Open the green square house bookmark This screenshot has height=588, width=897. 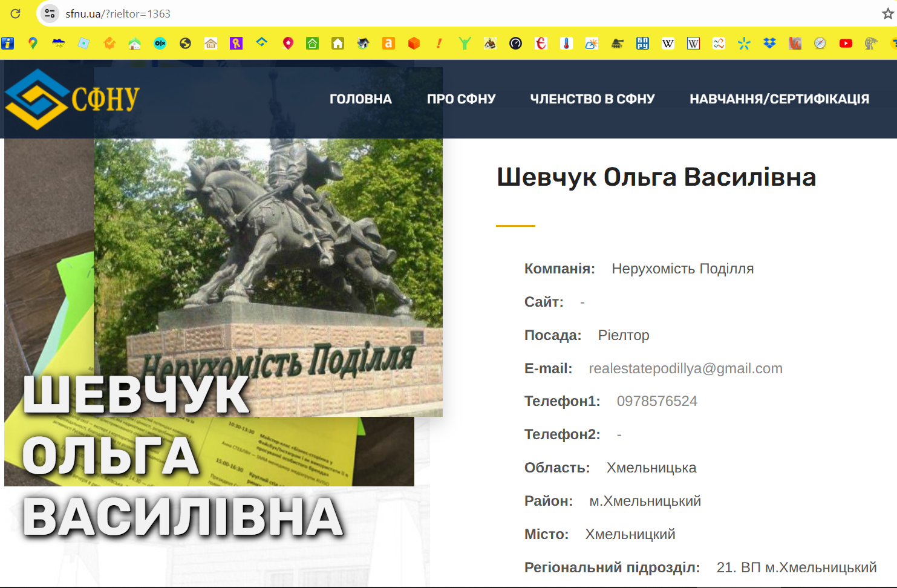click(313, 43)
